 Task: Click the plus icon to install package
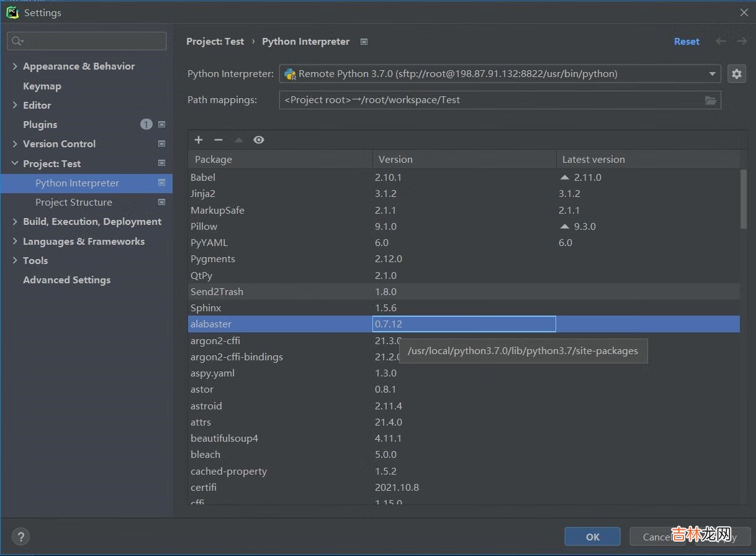tap(199, 140)
